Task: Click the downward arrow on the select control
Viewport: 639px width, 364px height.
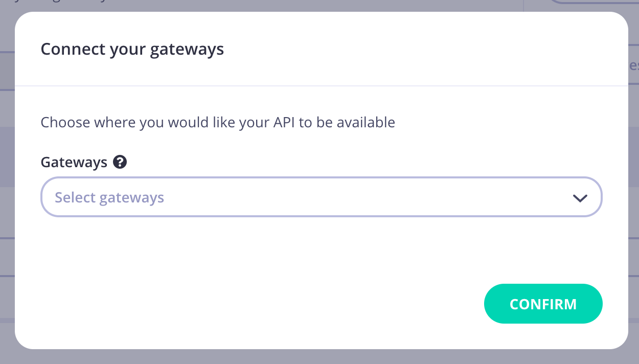Action: pyautogui.click(x=580, y=197)
